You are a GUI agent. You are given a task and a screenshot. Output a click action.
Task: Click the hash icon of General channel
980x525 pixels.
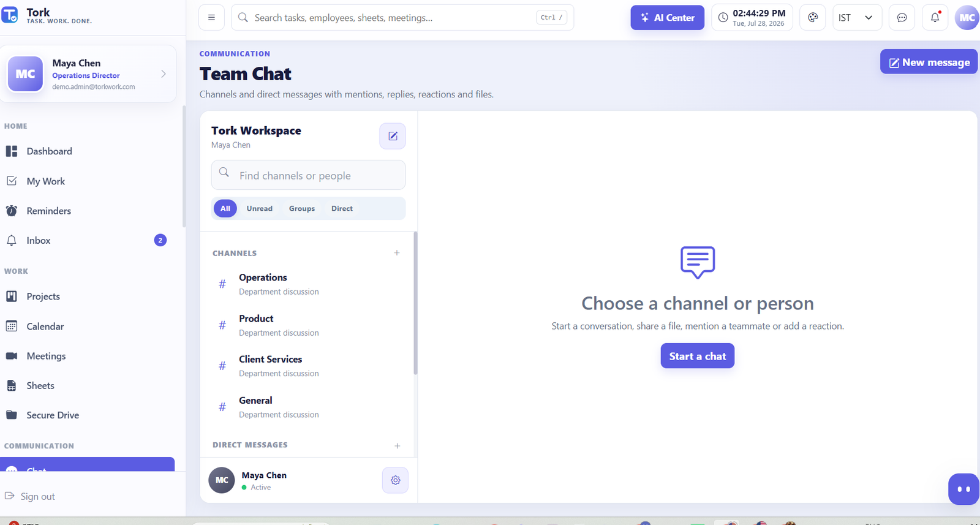coord(222,407)
